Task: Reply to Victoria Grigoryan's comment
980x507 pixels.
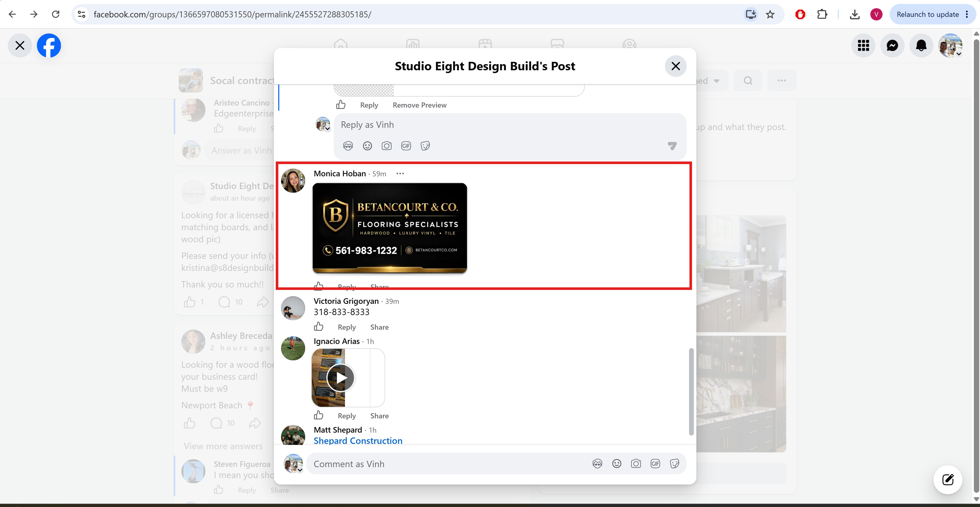Action: 347,327
